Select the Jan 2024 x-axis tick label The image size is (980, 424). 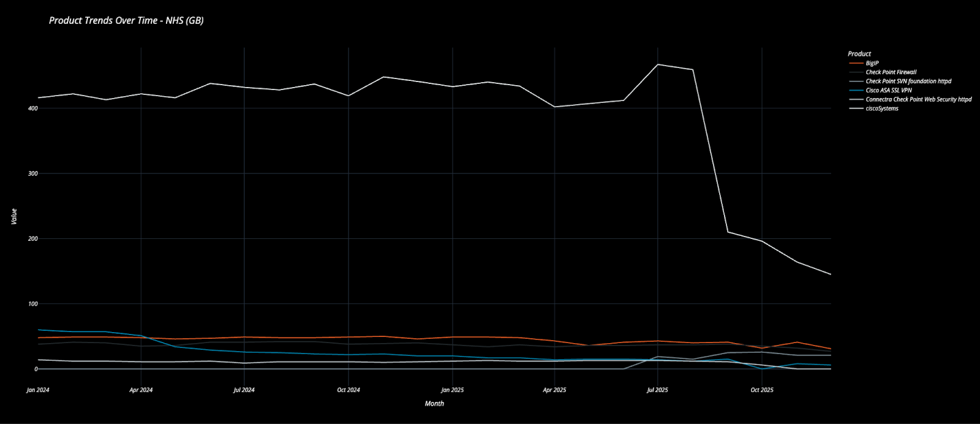point(38,390)
